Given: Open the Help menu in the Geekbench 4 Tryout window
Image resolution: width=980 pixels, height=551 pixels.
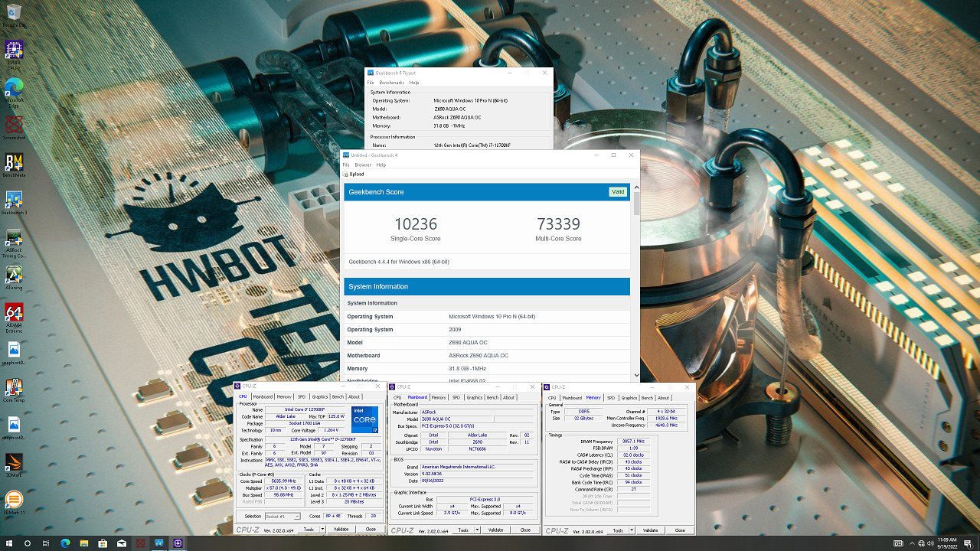Looking at the screenshot, I should [x=414, y=83].
